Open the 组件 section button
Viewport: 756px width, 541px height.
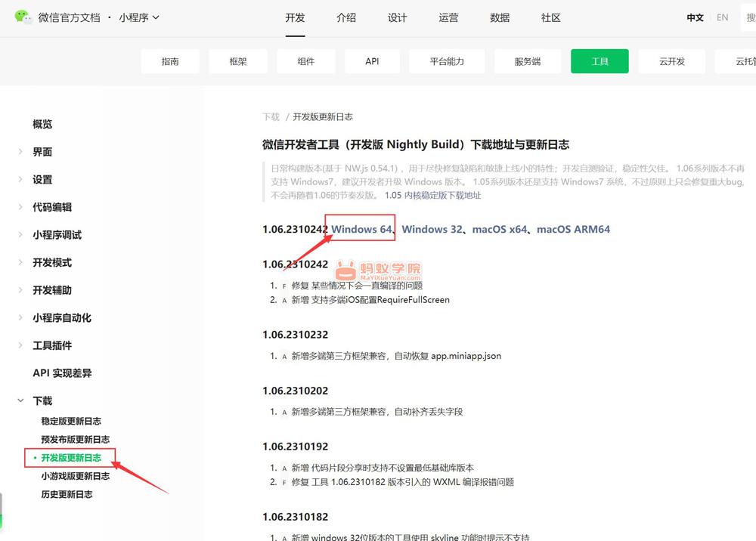pyautogui.click(x=306, y=61)
